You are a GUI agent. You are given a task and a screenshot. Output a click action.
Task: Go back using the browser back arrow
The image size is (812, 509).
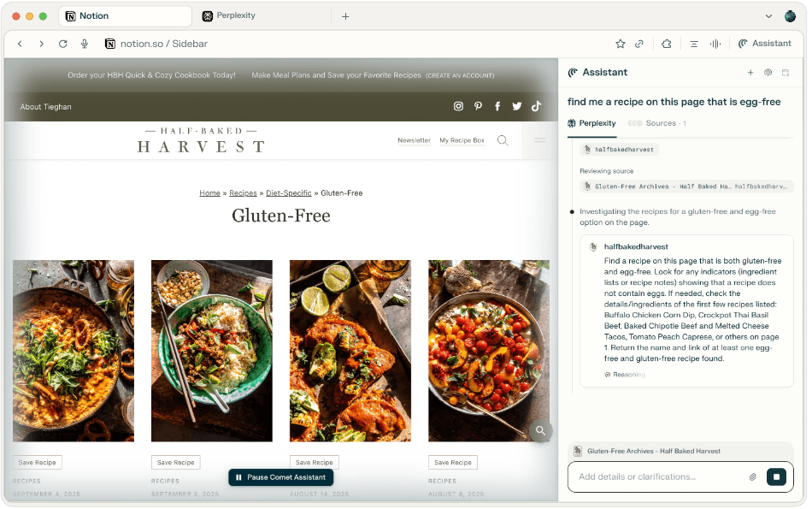pyautogui.click(x=20, y=44)
